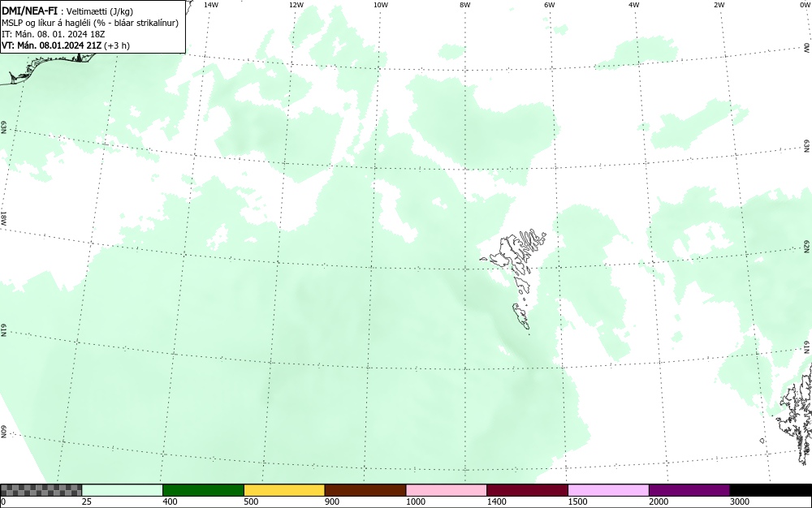Select the brown 900–1000 legend swatch
This screenshot has height=508, width=812.
365,490
